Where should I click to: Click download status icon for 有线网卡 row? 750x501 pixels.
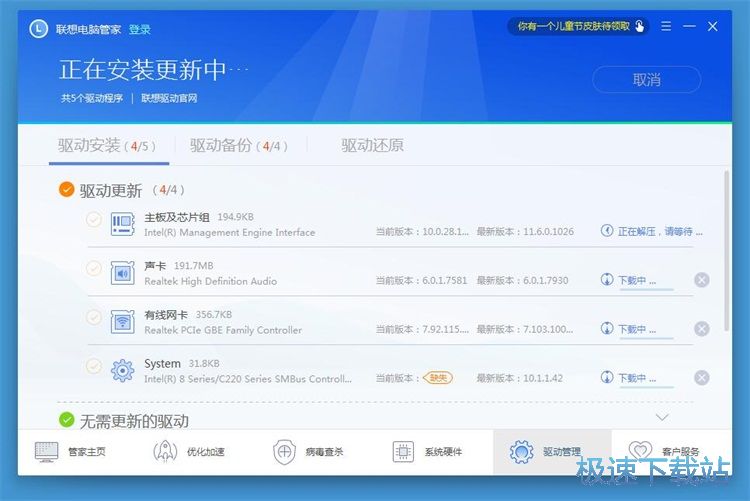point(607,328)
